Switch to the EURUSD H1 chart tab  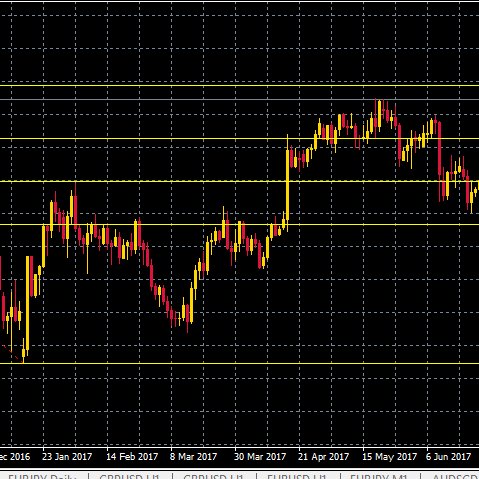tap(298, 476)
